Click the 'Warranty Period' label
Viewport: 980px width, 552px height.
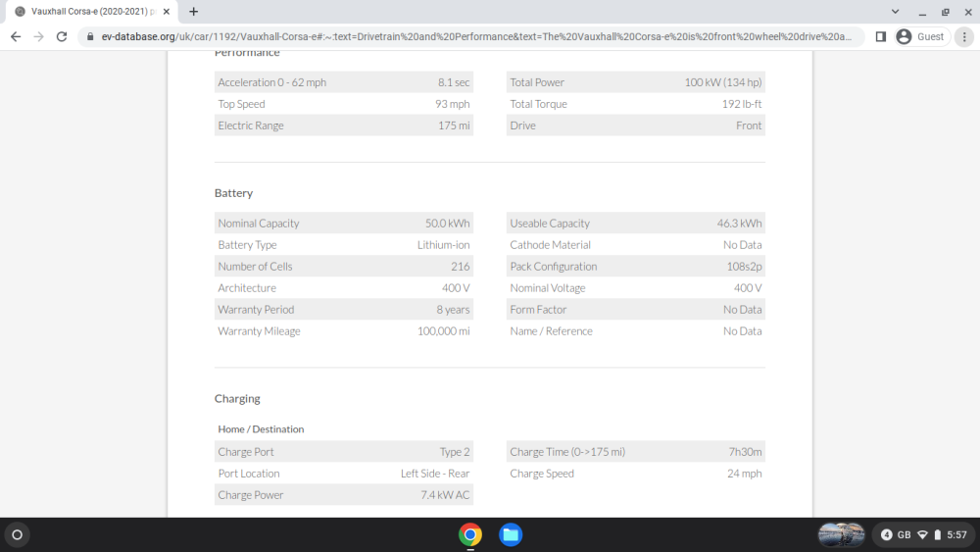256,310
